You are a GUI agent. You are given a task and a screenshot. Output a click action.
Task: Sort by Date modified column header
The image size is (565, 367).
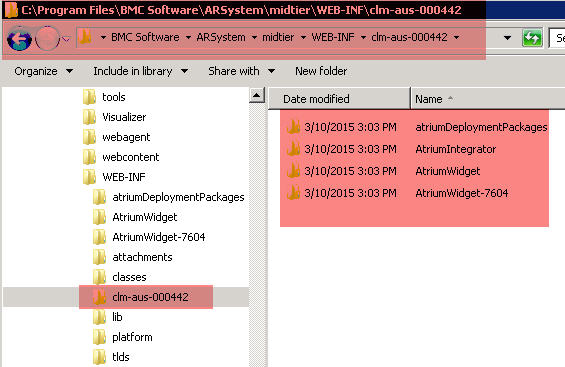click(x=339, y=98)
